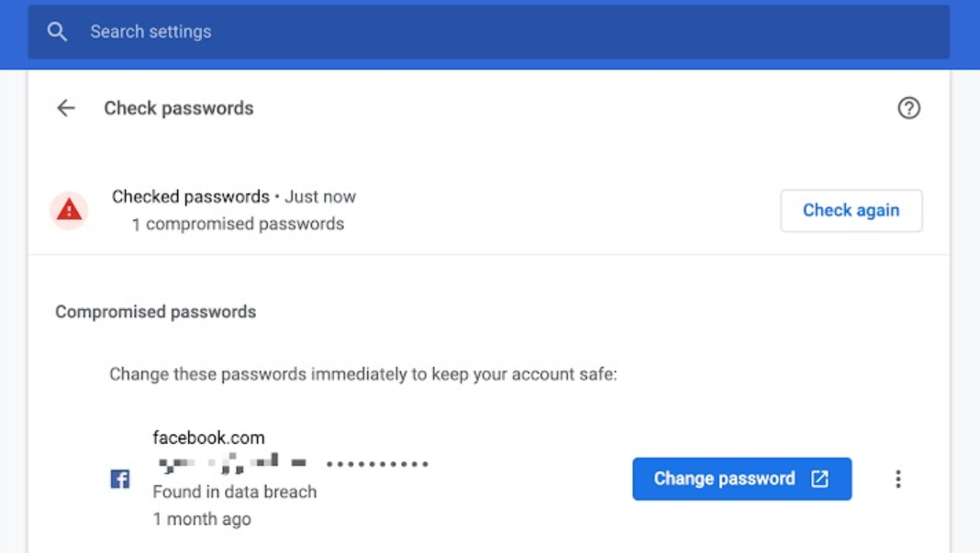Click the masked password dots
This screenshot has height=553, width=980.
click(377, 465)
